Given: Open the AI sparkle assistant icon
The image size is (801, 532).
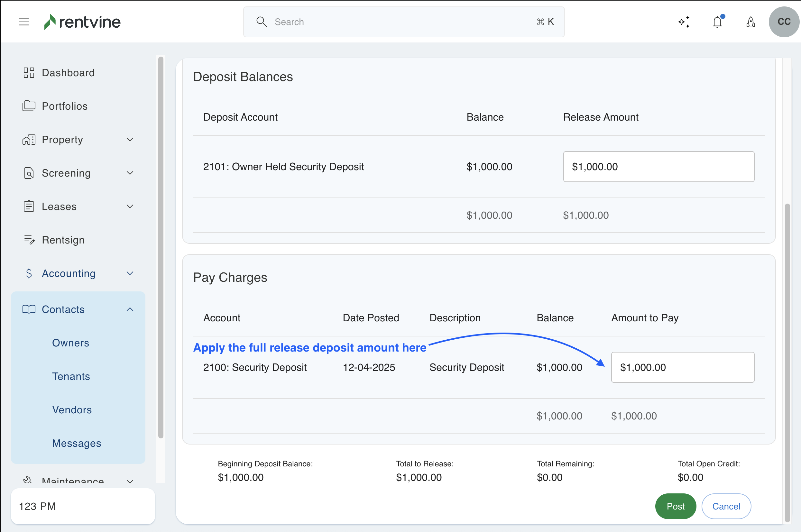Looking at the screenshot, I should pos(684,22).
